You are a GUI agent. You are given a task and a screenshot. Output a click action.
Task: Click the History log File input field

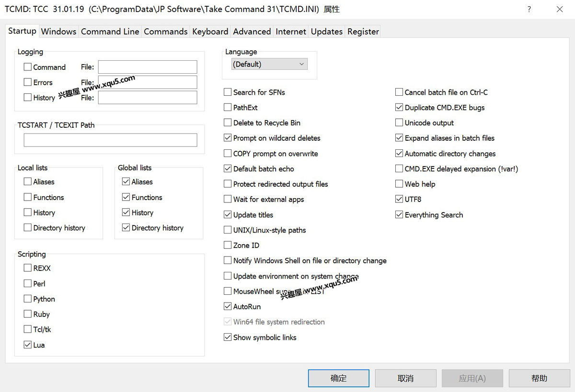(x=148, y=98)
